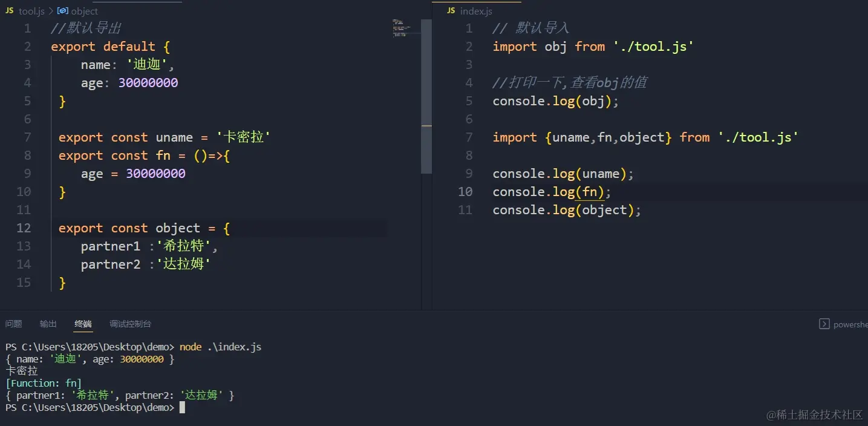This screenshot has height=426, width=868.
Task: Click the tool.js vertical scrollbar thumb
Action: click(x=426, y=97)
